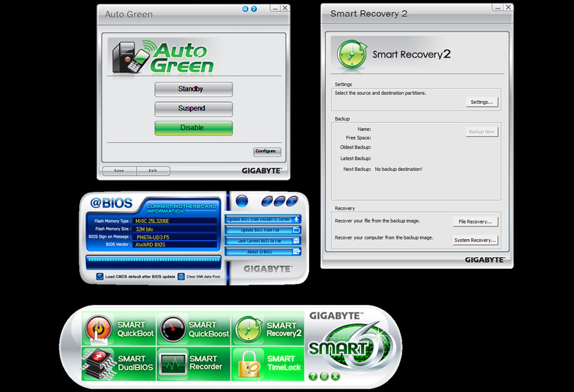The width and height of the screenshot is (574, 392).
Task: Select the SMART TimeLock padlock icon
Action: (268, 363)
